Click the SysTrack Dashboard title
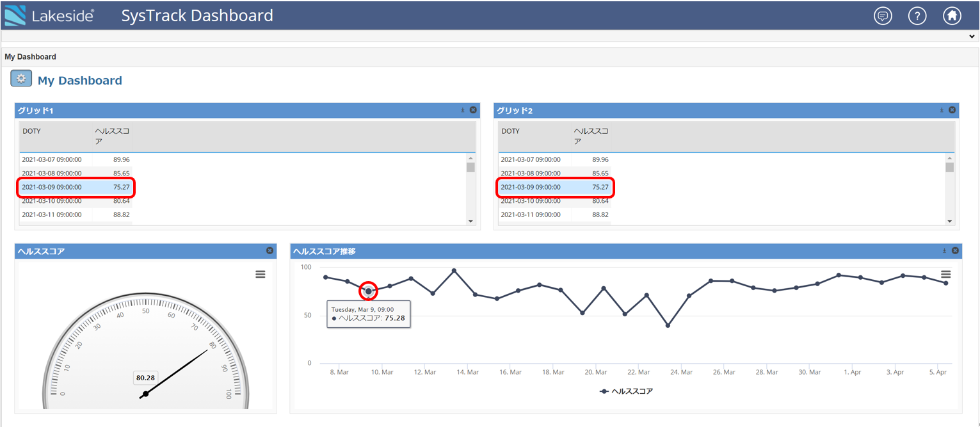This screenshot has height=429, width=980. [197, 15]
